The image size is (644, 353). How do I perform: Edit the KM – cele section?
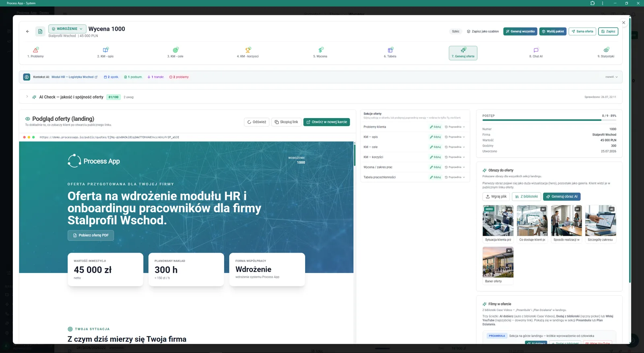coord(435,147)
